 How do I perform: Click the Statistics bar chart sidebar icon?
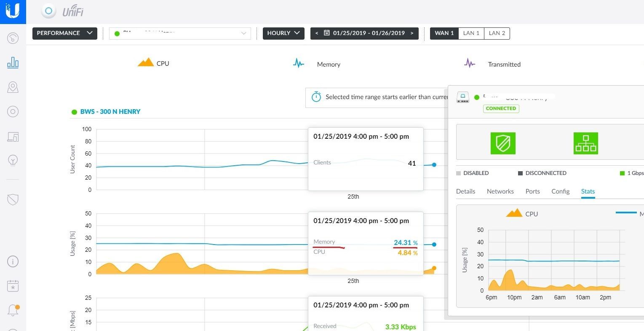click(13, 63)
